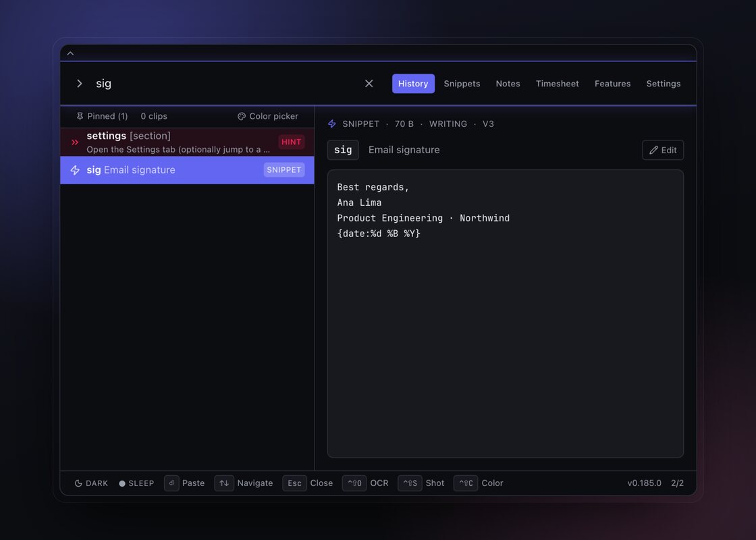This screenshot has height=540, width=756.
Task: Click the Shot shortcut key badge
Action: click(410, 483)
